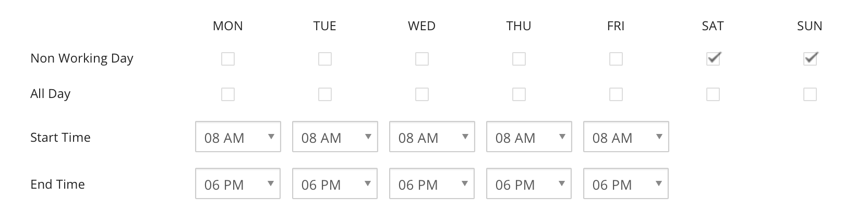This screenshot has height=221, width=868.
Task: Enable Non Working Day for Thursday
Action: [519, 59]
